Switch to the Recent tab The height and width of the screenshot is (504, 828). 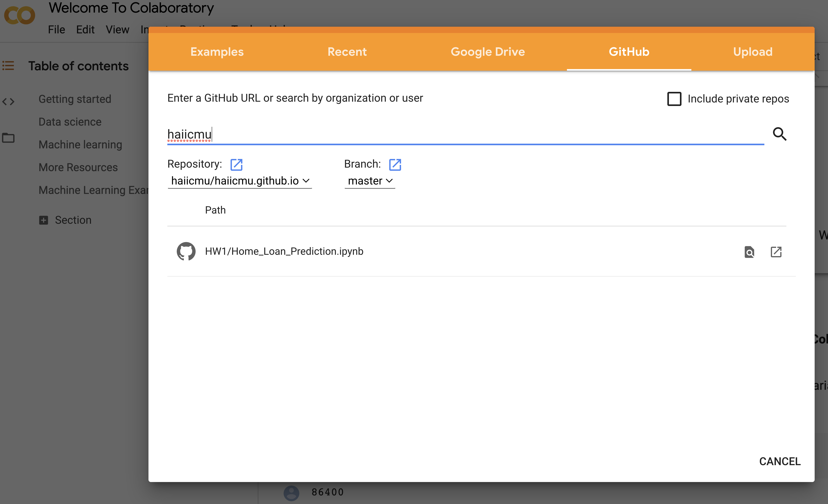pyautogui.click(x=347, y=52)
